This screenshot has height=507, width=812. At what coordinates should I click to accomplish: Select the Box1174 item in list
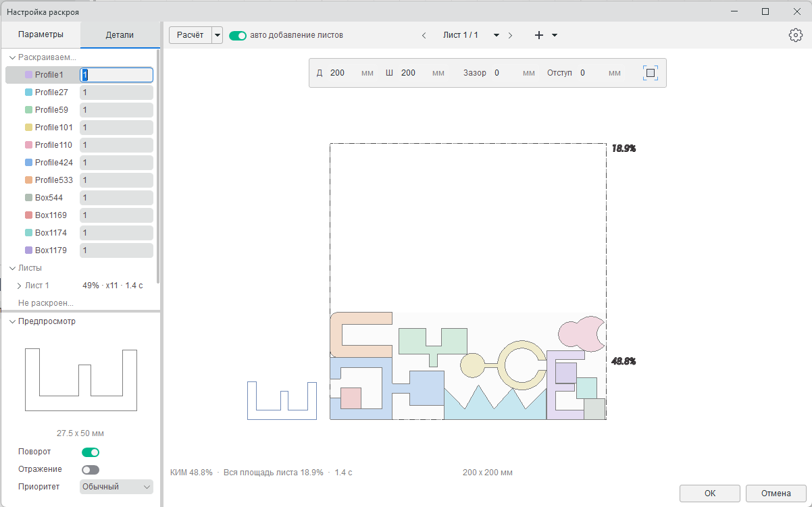[51, 233]
